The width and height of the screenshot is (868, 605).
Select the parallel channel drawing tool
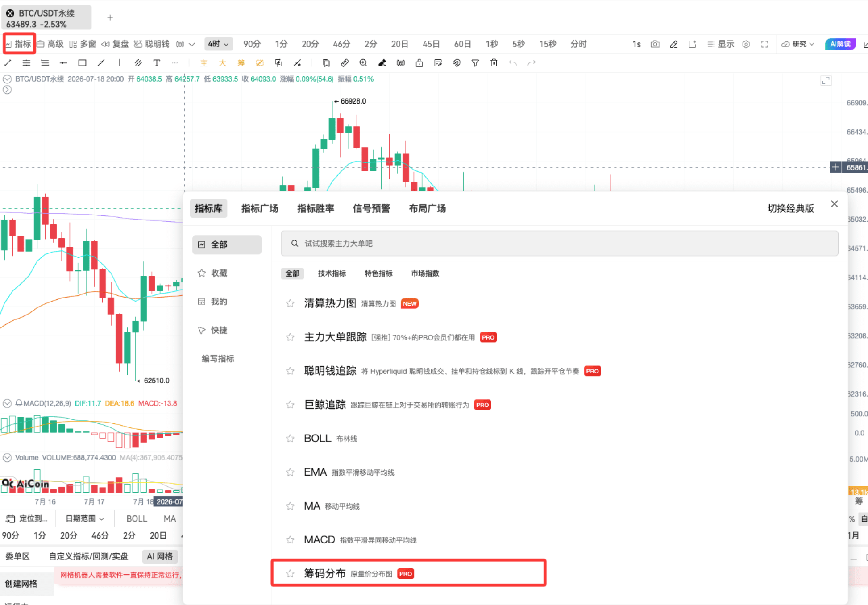click(x=138, y=63)
